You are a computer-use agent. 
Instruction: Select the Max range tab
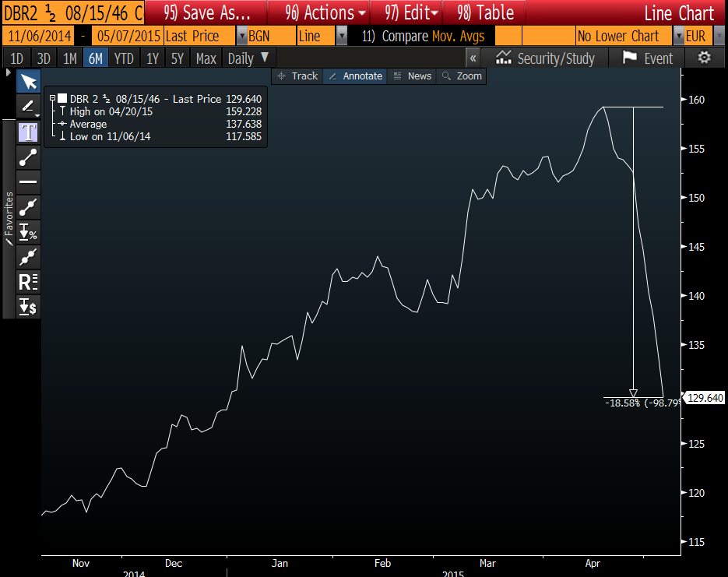point(206,58)
